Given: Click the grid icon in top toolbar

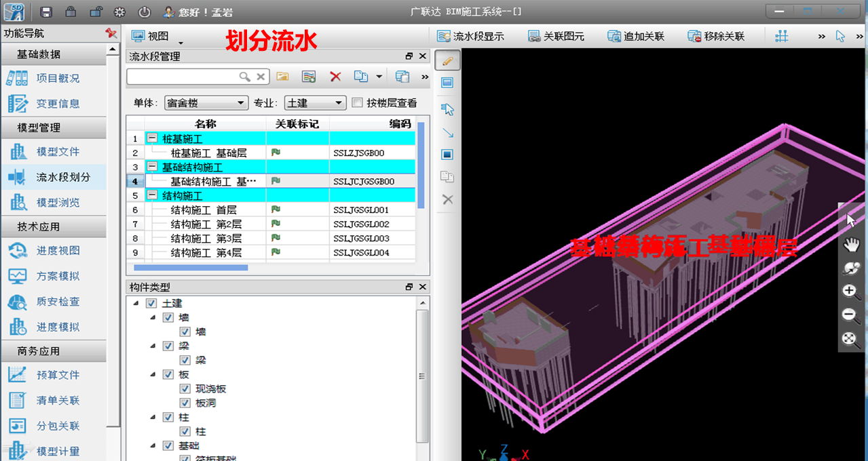Looking at the screenshot, I should coord(782,36).
